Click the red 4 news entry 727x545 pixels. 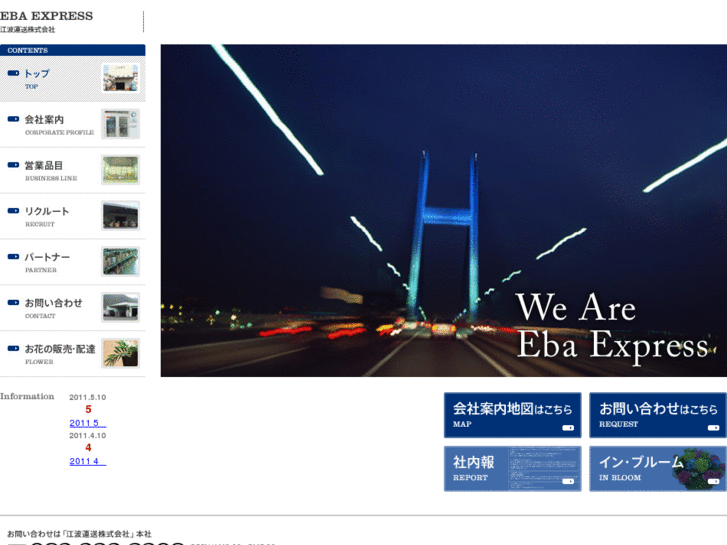point(89,448)
